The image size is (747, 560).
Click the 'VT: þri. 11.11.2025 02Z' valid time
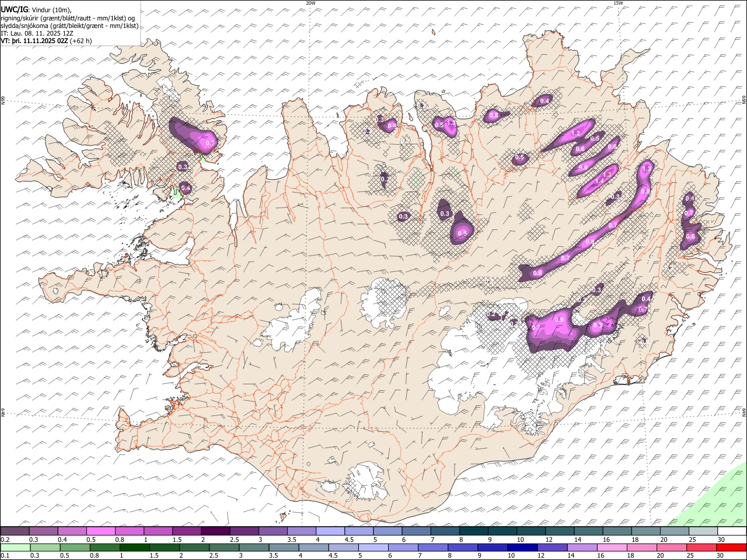pyautogui.click(x=34, y=41)
